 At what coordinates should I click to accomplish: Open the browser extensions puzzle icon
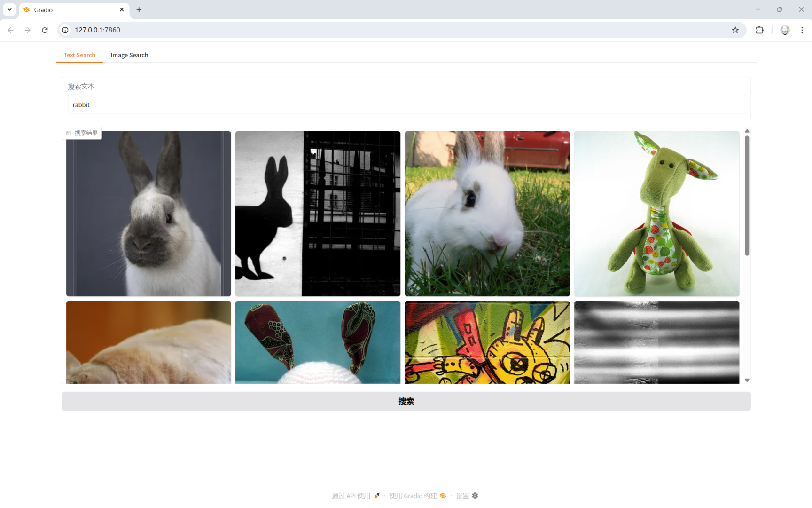[x=759, y=30]
